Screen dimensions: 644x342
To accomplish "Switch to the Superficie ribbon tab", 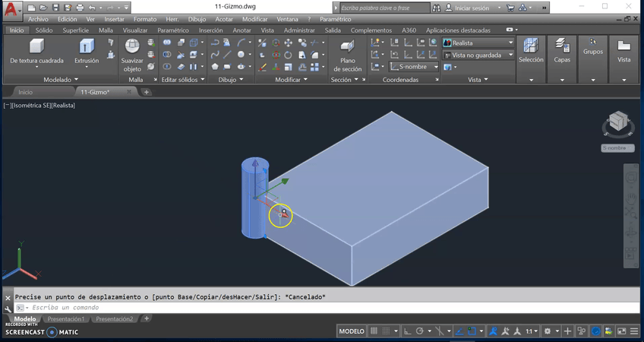I will (76, 30).
